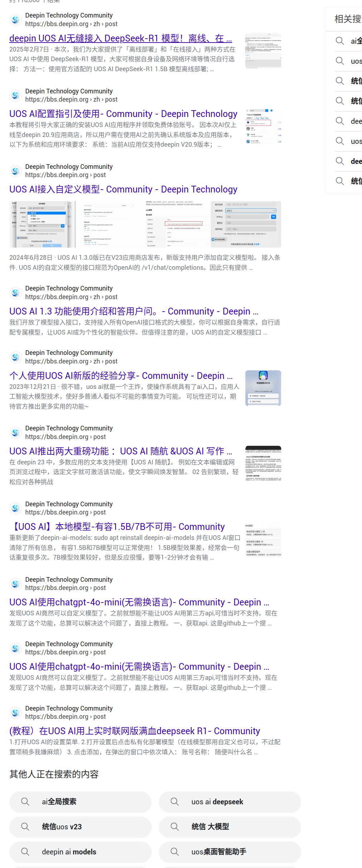
Task: Search related term 统信 大模型
Action: tap(230, 827)
